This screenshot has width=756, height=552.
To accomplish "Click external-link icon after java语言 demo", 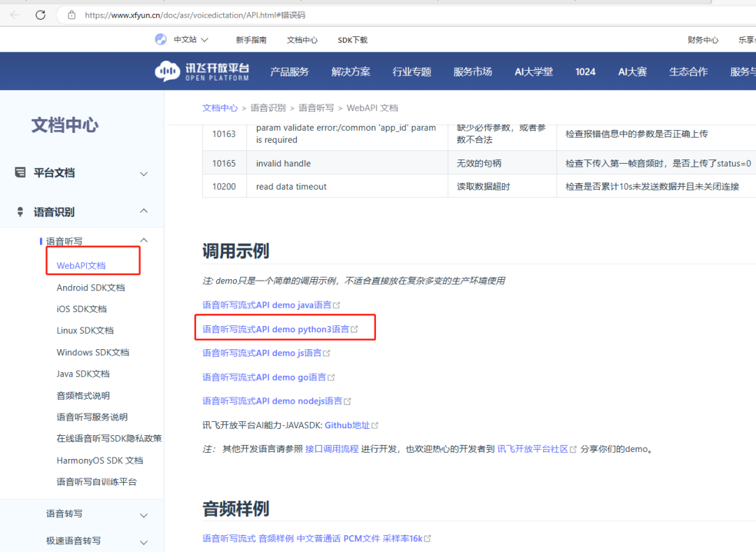I will tap(337, 305).
